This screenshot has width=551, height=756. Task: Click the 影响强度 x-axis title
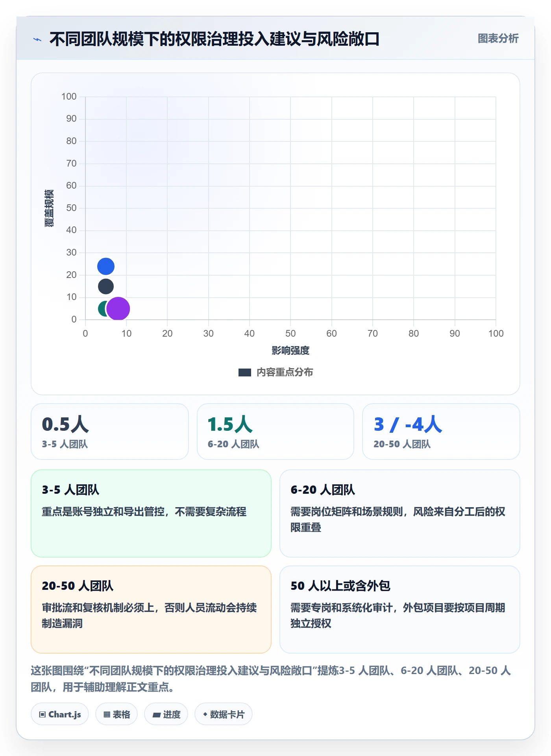[x=290, y=351]
